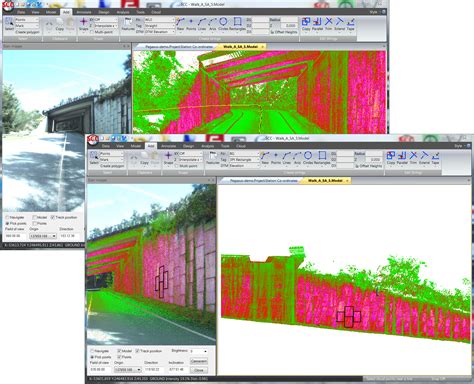474x384 pixels.
Task: Switch to Design tab in front window ribbon
Action: click(x=188, y=146)
